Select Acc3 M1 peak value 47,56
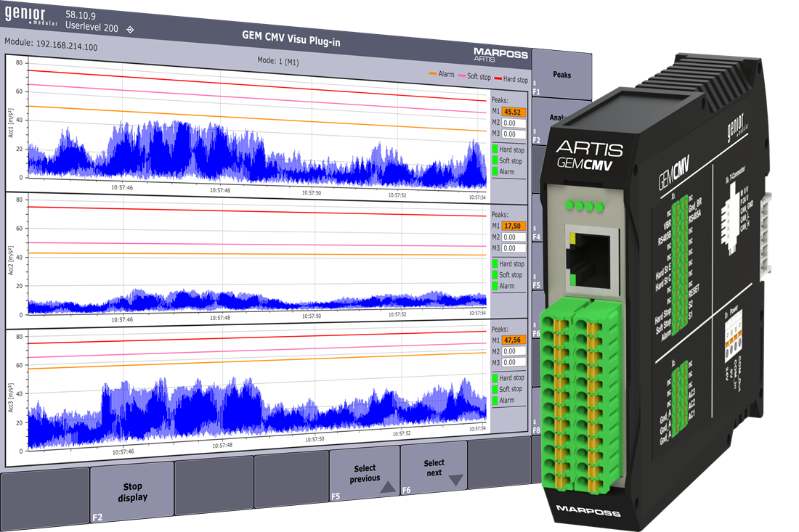799x532 pixels. pyautogui.click(x=514, y=340)
